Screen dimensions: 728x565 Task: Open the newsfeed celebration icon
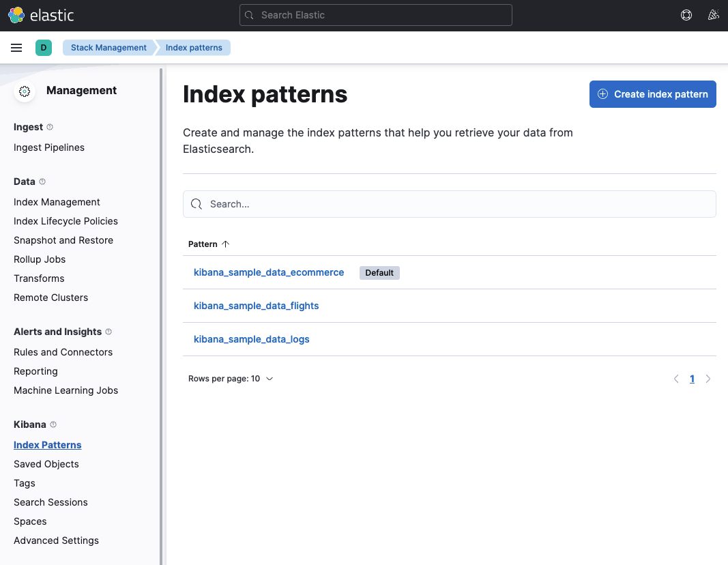[x=713, y=15]
